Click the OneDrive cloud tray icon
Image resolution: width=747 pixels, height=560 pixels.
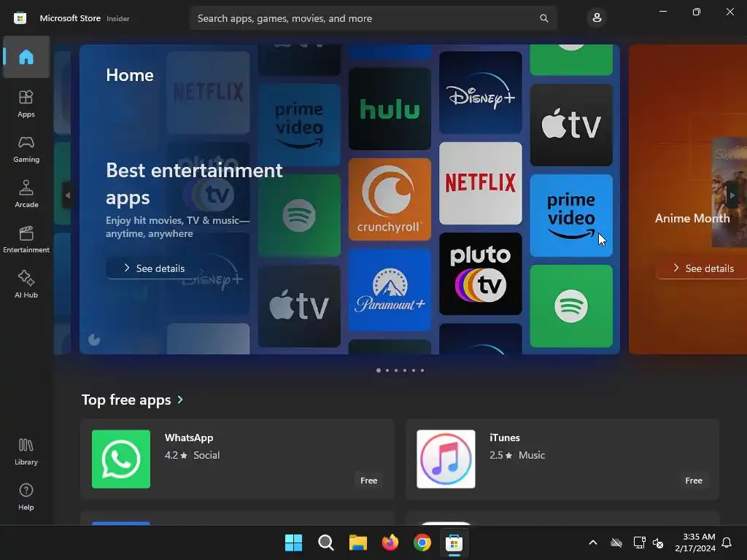(x=616, y=542)
